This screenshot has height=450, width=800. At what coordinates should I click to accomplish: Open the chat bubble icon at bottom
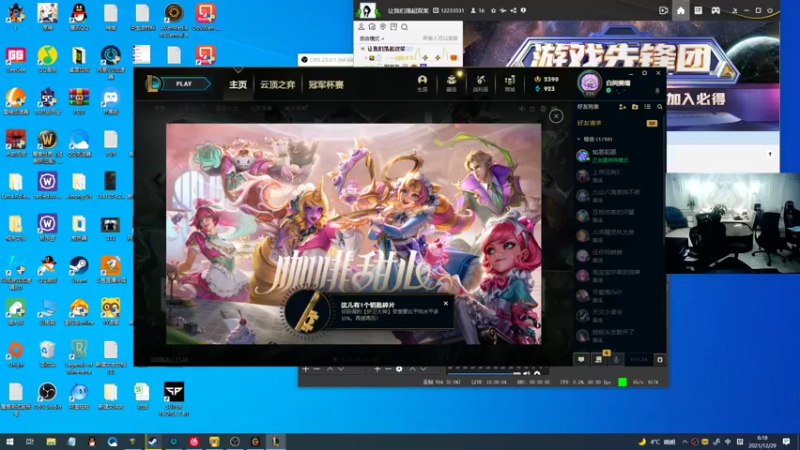pyautogui.click(x=581, y=360)
